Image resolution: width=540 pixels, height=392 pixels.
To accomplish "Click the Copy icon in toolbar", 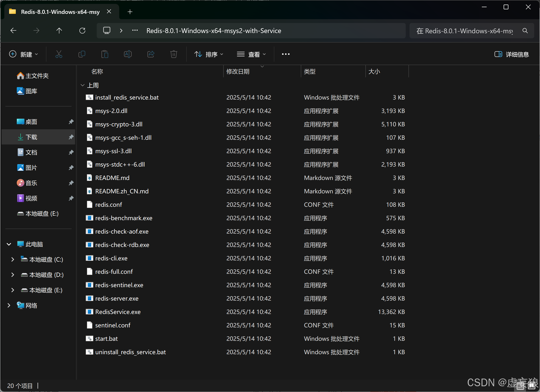I will (x=82, y=54).
